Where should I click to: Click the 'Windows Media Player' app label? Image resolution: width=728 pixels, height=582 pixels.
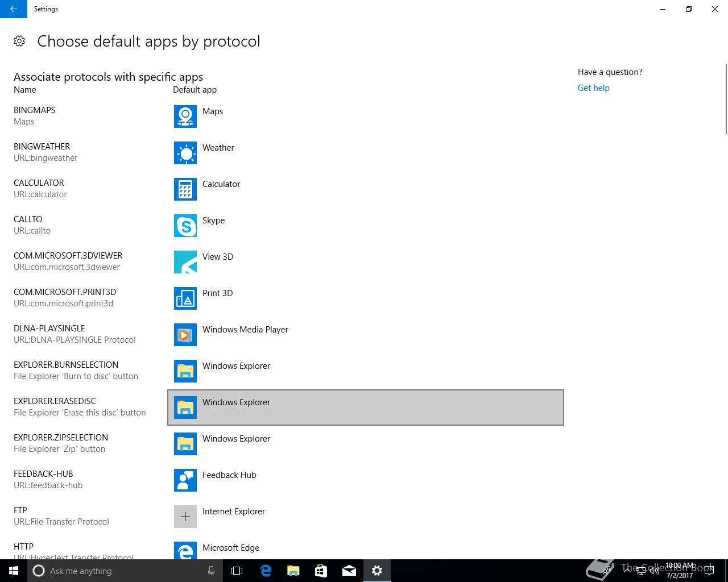click(x=245, y=330)
